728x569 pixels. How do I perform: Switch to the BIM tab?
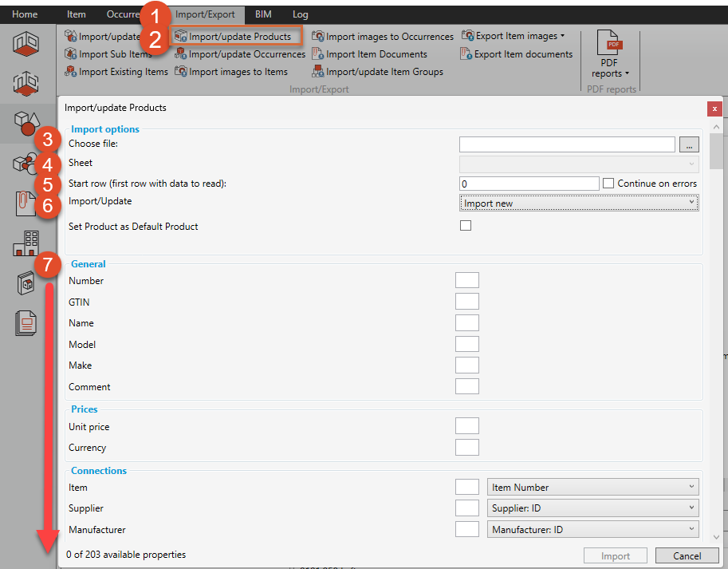coord(262,14)
